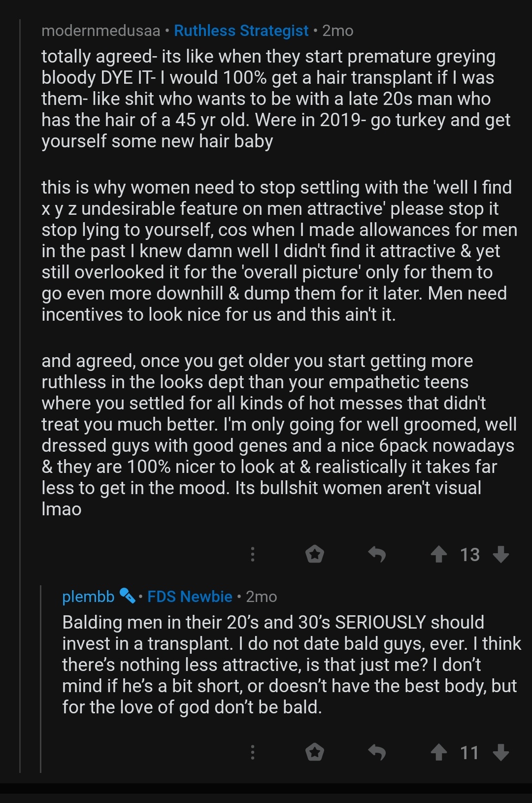This screenshot has width=532, height=803.
Task: Open three-dot options on plembb's reply
Action: click(252, 753)
